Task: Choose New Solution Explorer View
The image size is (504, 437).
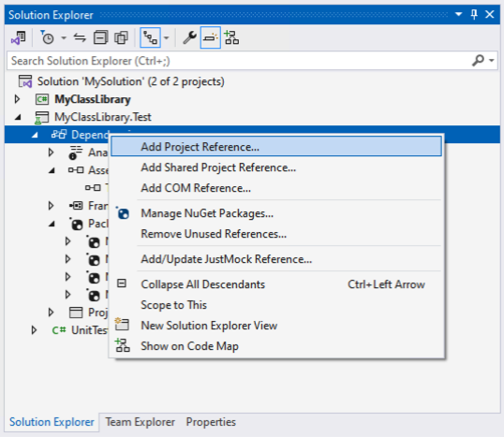Action: (276, 326)
